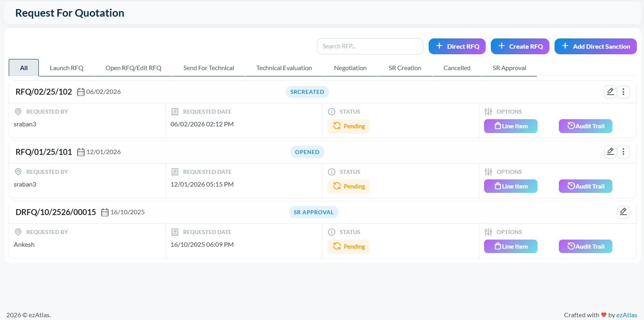Click calendar icon beside date 16/10/2025
The width and height of the screenshot is (644, 320).
pos(105,212)
